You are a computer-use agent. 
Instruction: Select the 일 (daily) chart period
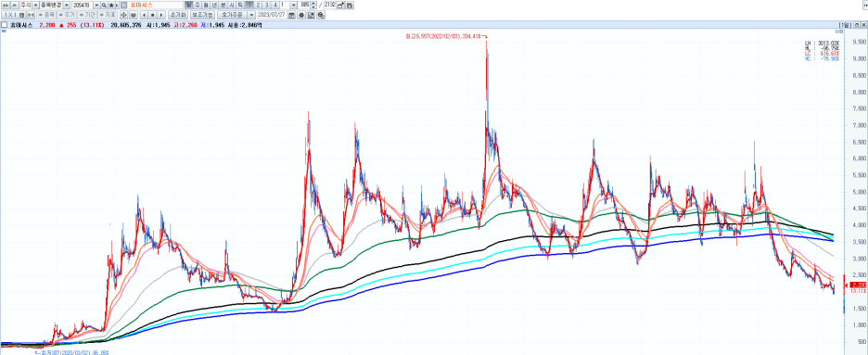188,5
